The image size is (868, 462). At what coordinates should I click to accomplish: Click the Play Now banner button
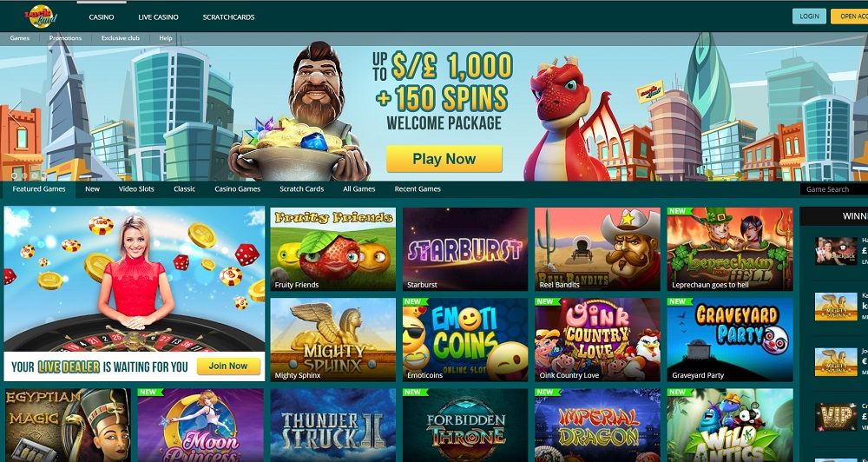pyautogui.click(x=444, y=159)
